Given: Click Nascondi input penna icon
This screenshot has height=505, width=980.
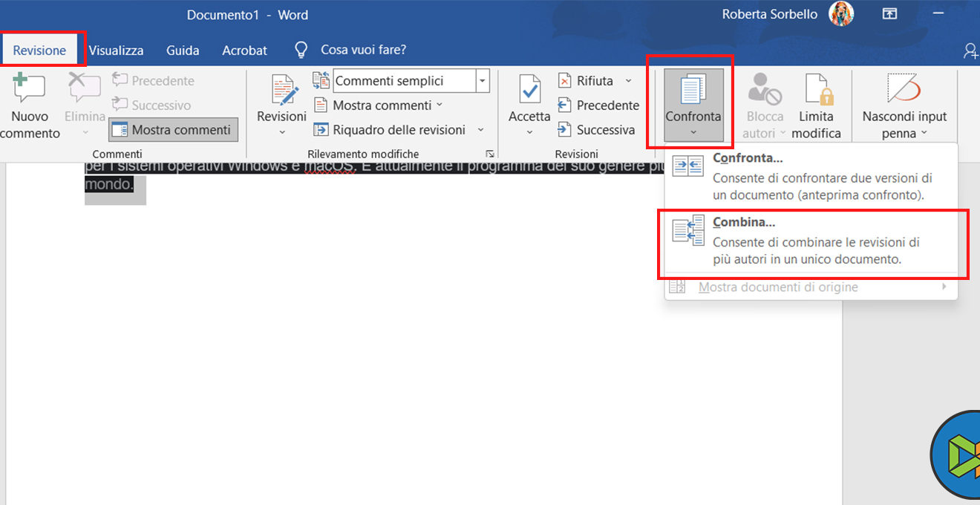Looking at the screenshot, I should pyautogui.click(x=904, y=88).
